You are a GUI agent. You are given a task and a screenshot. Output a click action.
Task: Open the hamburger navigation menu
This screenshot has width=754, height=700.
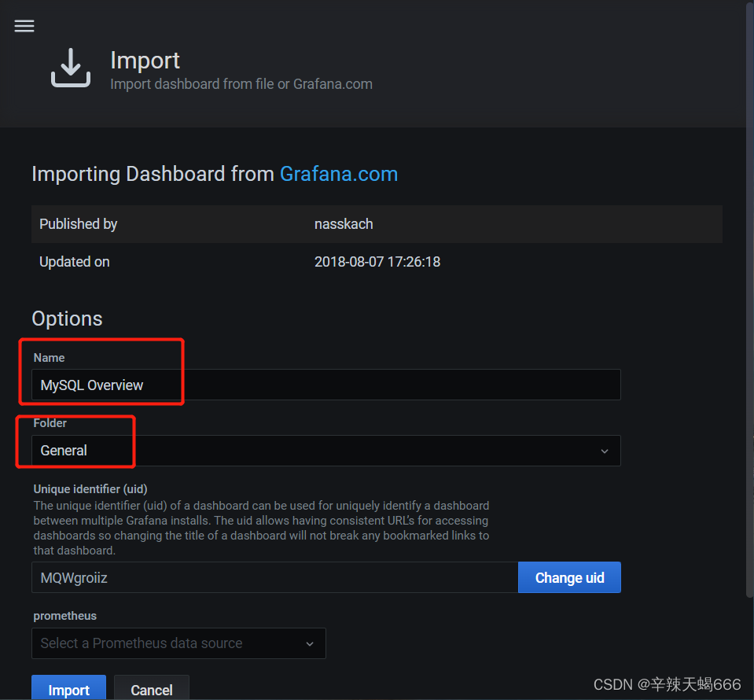[x=24, y=26]
